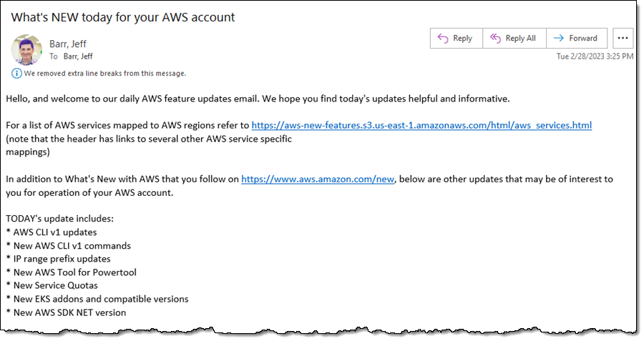Click the Reply arrow icon
The height and width of the screenshot is (341, 644).
pos(443,38)
